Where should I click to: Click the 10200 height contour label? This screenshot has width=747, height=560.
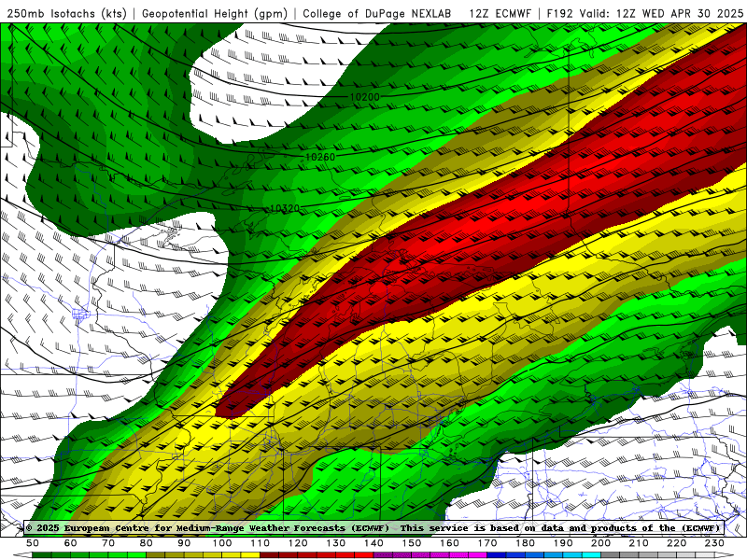(x=365, y=97)
